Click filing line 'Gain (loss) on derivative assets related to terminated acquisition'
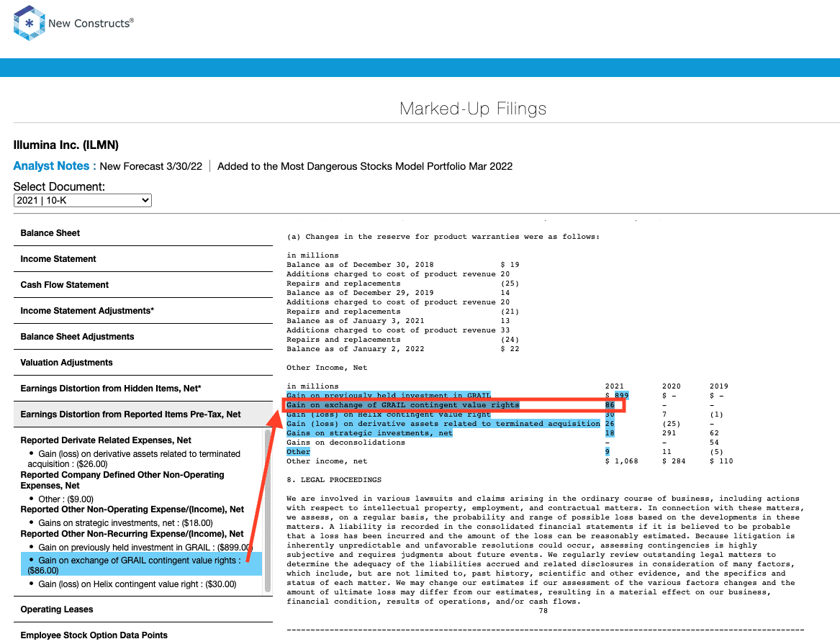The width and height of the screenshot is (840, 644). pos(443,424)
